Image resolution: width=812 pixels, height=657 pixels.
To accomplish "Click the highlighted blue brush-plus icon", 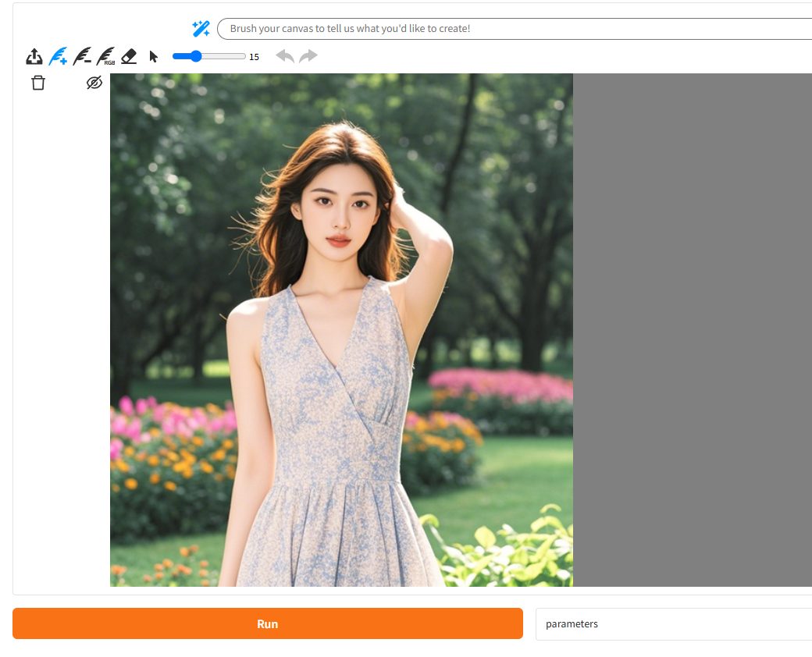I will pos(58,56).
